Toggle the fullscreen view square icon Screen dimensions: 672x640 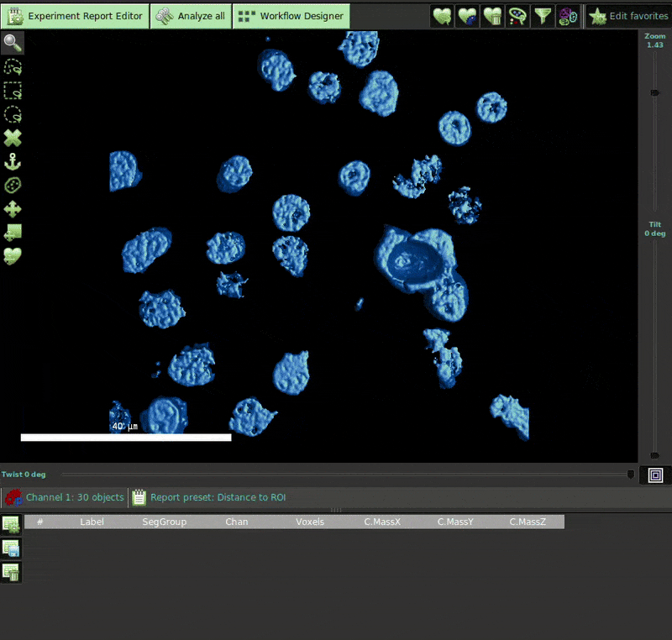tap(655, 475)
